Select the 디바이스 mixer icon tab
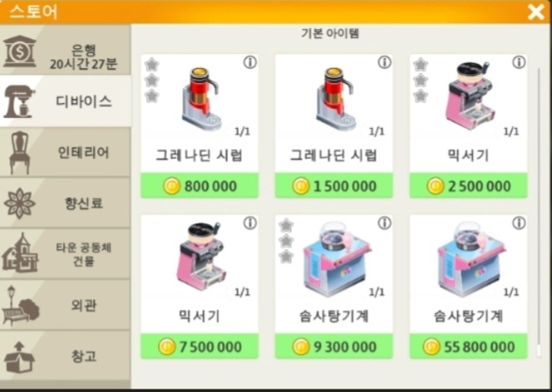 point(20,101)
